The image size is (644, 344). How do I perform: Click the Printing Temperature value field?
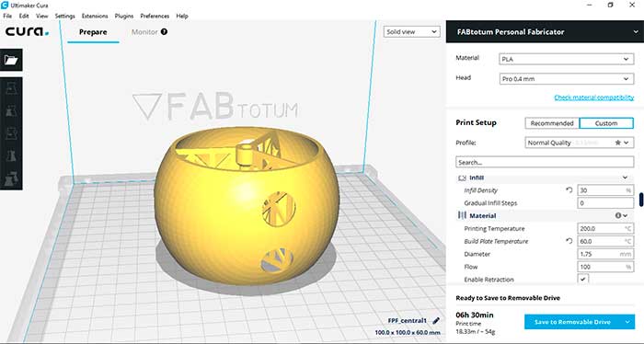605,228
